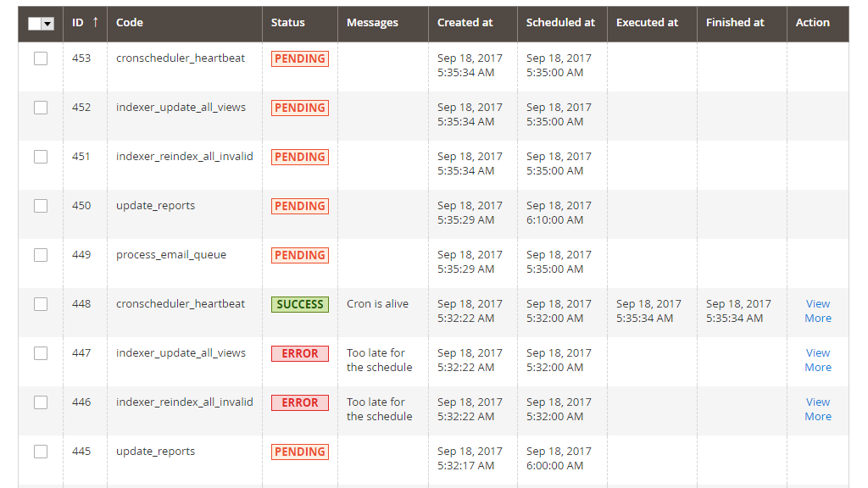Sort the grid by the ID column
The height and width of the screenshot is (488, 868).
[x=80, y=23]
